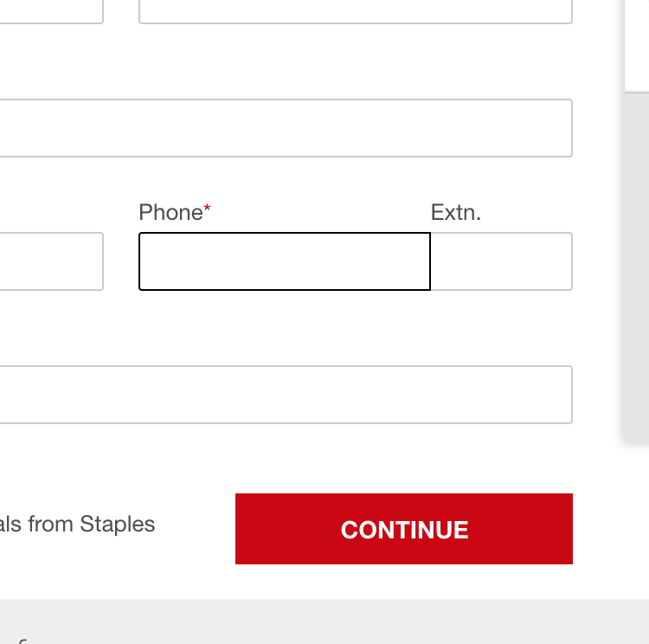Click the red required asterisk beside Phone
649x644 pixels.
point(207,210)
